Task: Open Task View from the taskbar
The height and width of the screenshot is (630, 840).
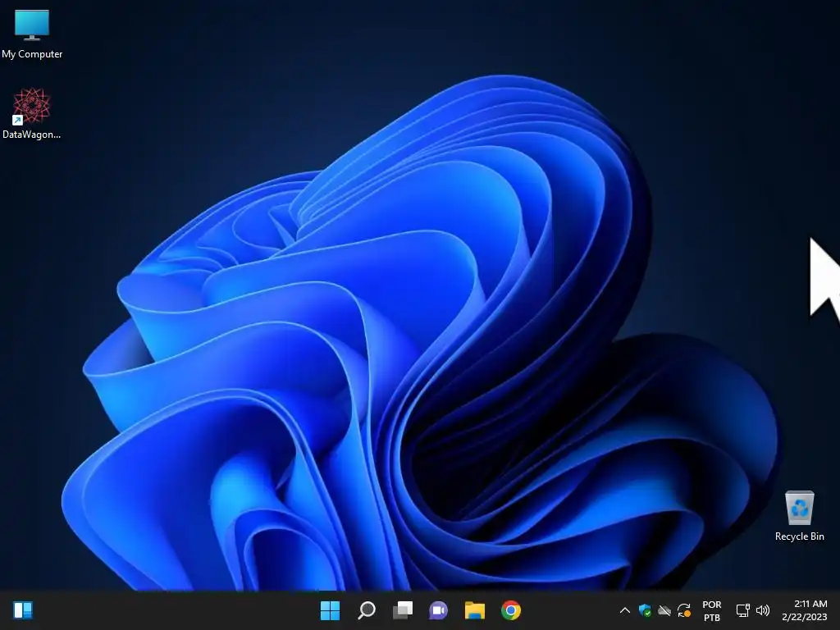Action: (x=403, y=610)
